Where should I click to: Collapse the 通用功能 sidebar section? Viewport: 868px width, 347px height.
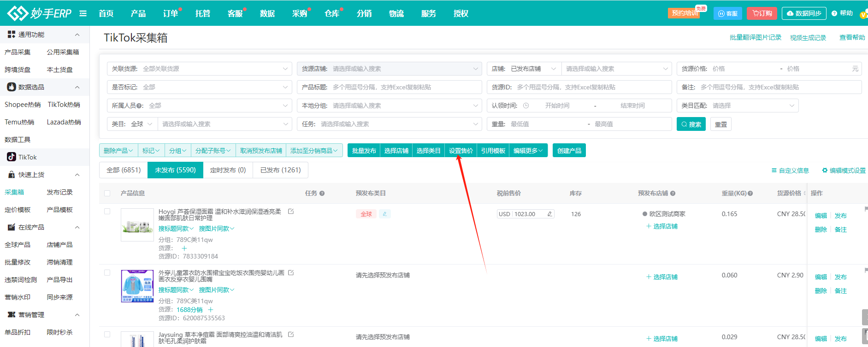pyautogui.click(x=77, y=35)
